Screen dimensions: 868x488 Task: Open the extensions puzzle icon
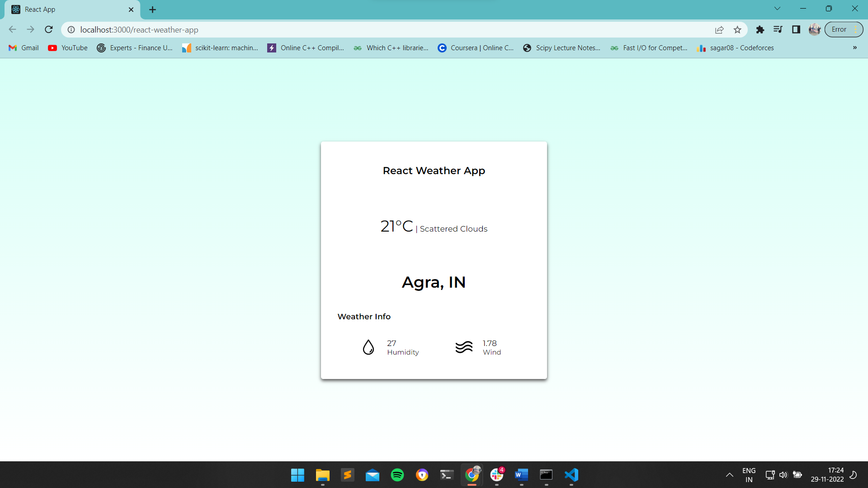pyautogui.click(x=760, y=29)
